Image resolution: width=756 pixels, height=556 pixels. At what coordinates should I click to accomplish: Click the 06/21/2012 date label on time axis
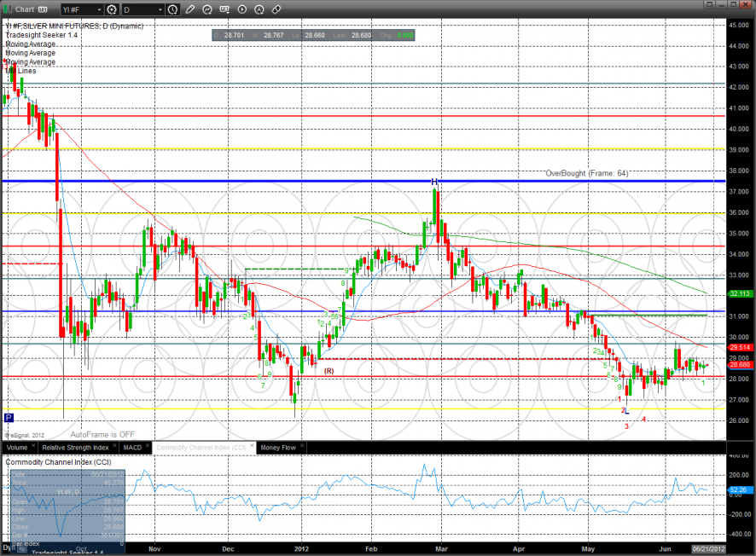click(x=707, y=550)
